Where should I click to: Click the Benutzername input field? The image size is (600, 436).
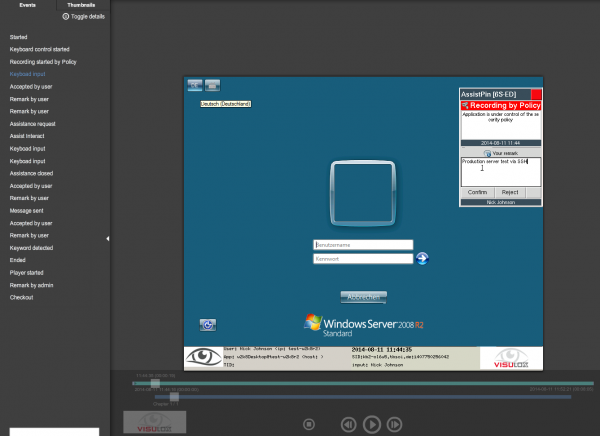point(363,245)
